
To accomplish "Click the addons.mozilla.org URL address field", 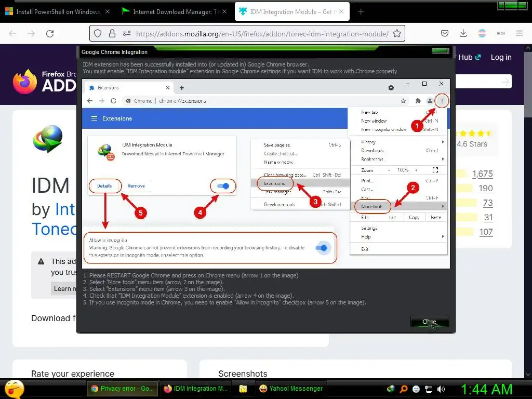I will (262, 34).
